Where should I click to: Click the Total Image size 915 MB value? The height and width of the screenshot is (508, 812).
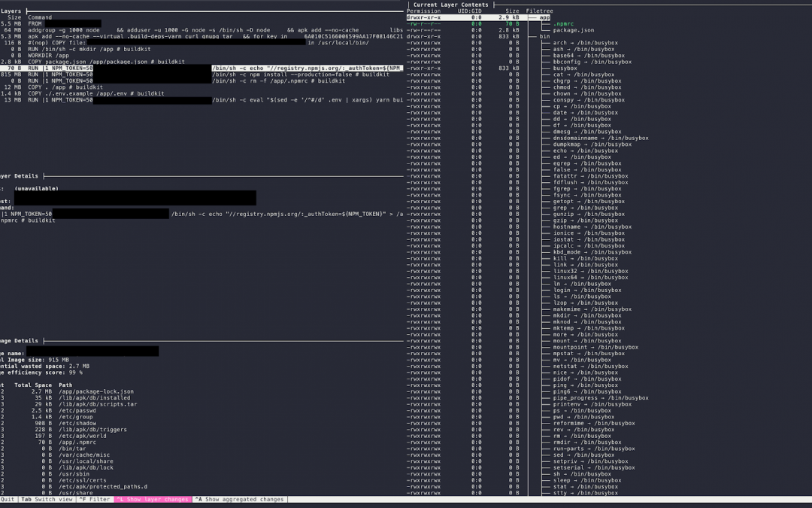pyautogui.click(x=59, y=360)
